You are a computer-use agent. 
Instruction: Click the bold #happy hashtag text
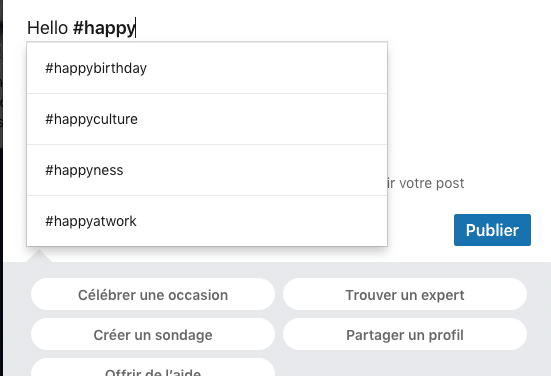coord(104,28)
